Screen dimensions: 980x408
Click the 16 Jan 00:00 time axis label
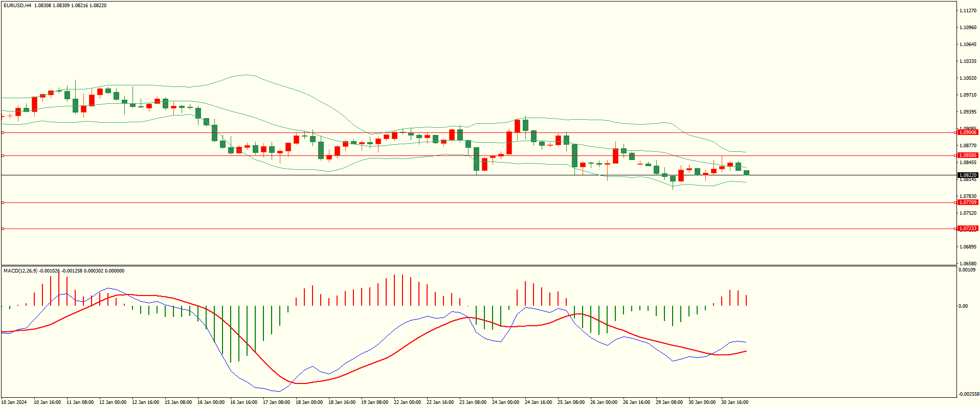pyautogui.click(x=211, y=402)
